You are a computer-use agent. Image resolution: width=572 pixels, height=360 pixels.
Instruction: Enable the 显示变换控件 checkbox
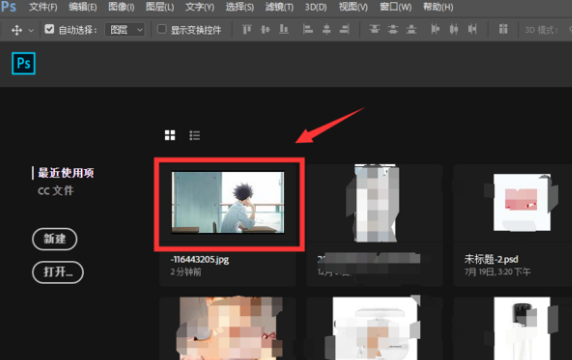pos(162,29)
